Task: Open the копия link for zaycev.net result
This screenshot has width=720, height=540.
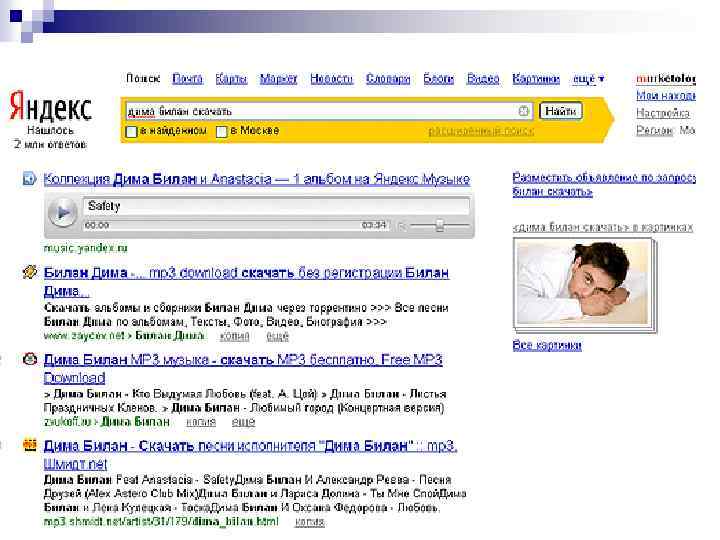Action: tap(234, 336)
